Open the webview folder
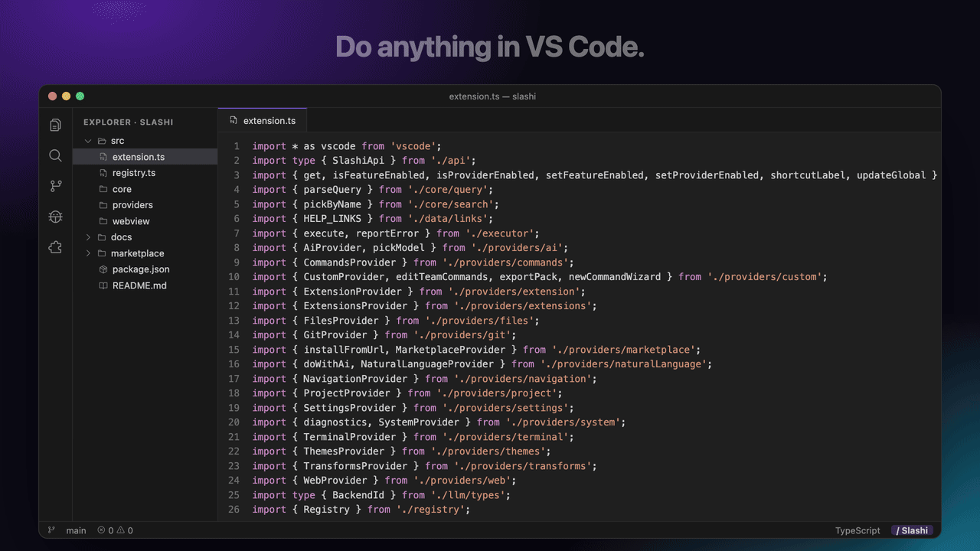The width and height of the screenshot is (980, 551). [x=145, y=221]
